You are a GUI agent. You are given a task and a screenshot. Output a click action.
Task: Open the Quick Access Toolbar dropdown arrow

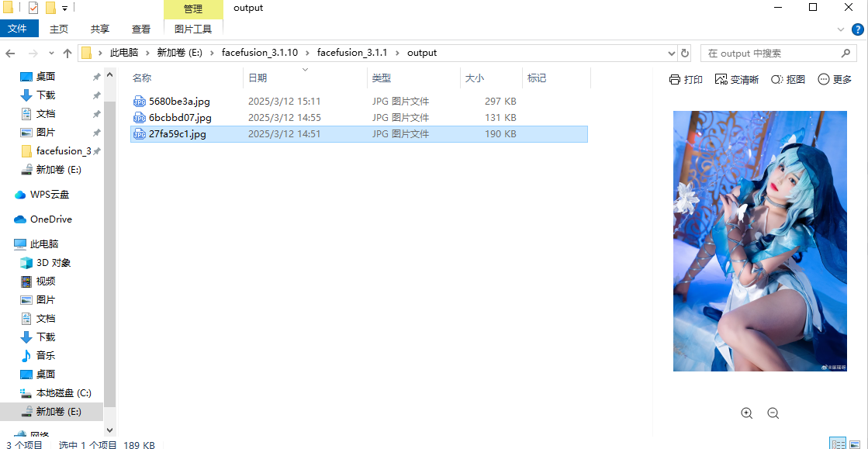coord(64,9)
